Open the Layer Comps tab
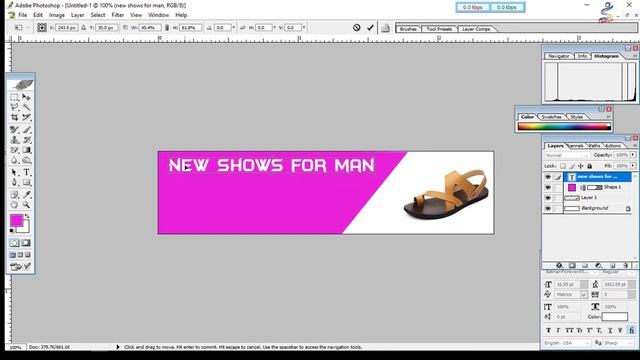This screenshot has width=640, height=360. 476,29
